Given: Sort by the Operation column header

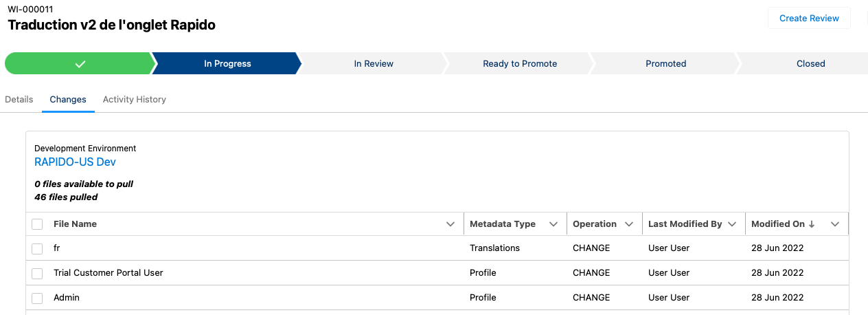Looking at the screenshot, I should [x=595, y=224].
